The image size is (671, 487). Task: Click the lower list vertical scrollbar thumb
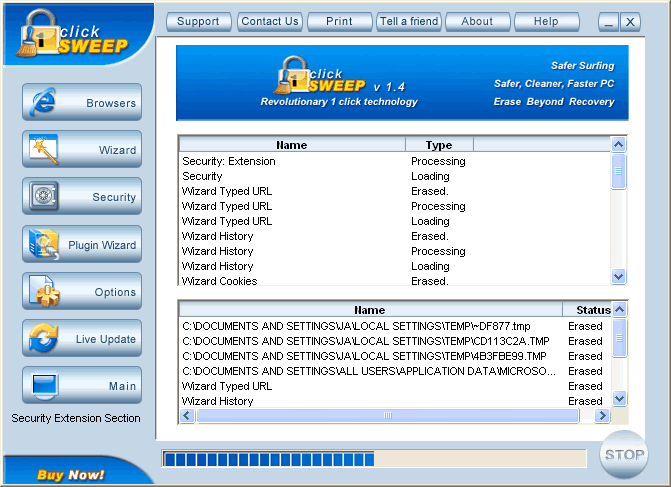pos(619,338)
